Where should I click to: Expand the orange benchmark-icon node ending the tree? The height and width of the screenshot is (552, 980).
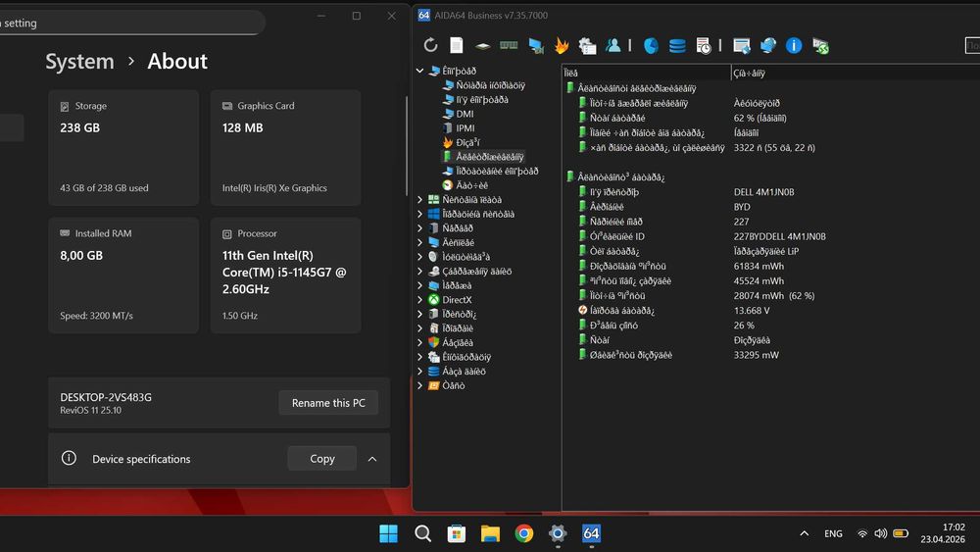[420, 385]
